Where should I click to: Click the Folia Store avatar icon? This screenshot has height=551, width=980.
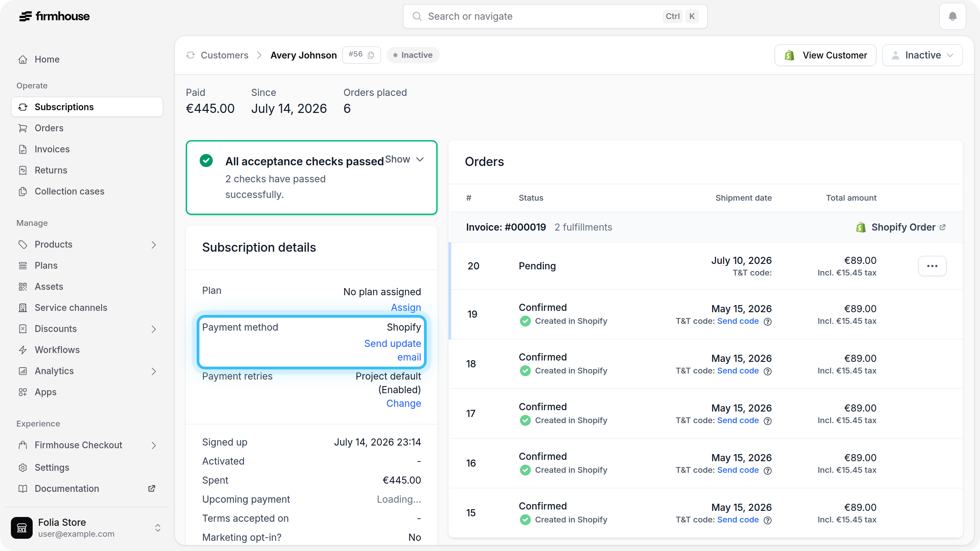(x=22, y=528)
